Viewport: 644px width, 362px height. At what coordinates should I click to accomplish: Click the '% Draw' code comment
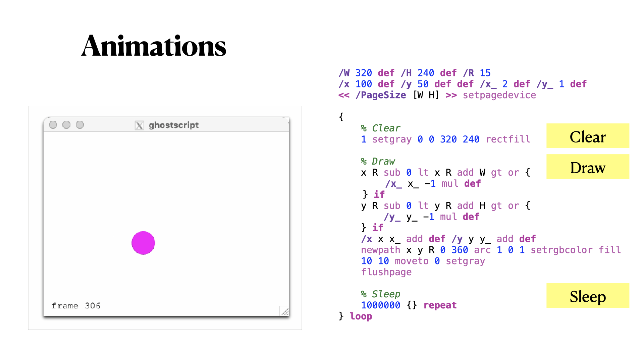tap(378, 161)
